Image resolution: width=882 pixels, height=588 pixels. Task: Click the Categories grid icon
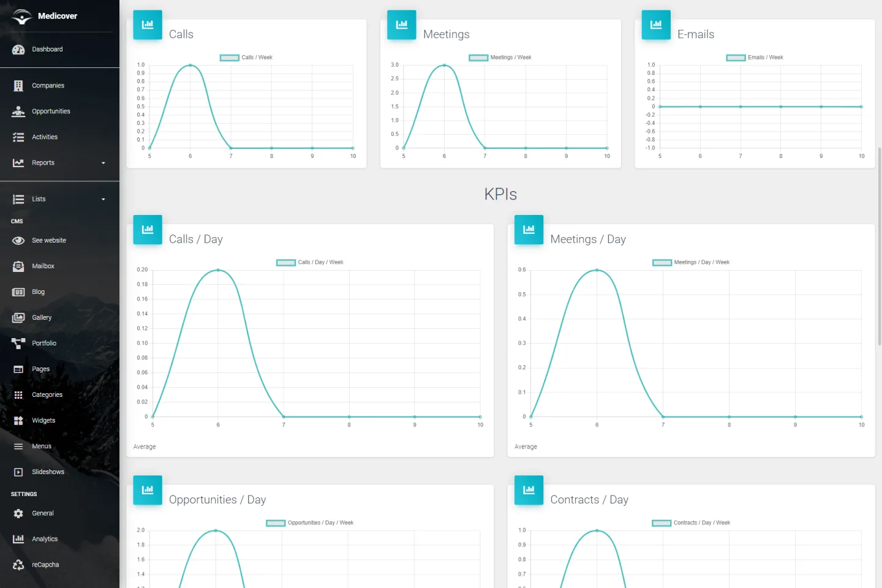coord(18,395)
